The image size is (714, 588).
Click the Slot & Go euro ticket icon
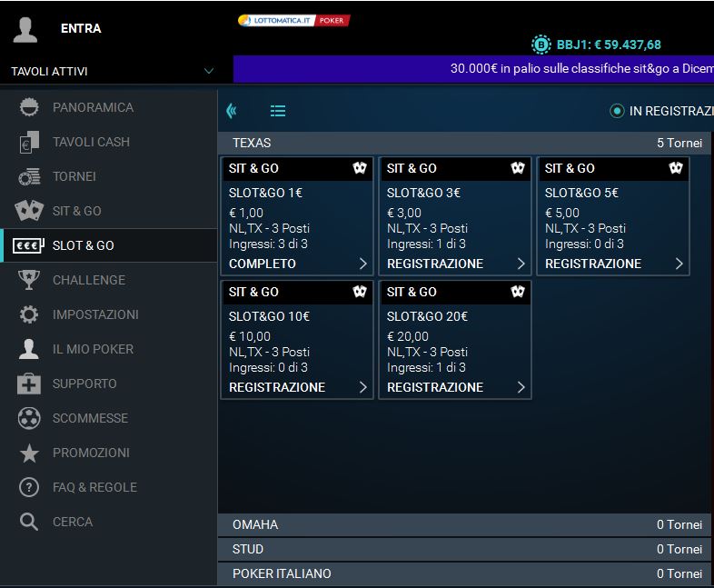point(28,245)
